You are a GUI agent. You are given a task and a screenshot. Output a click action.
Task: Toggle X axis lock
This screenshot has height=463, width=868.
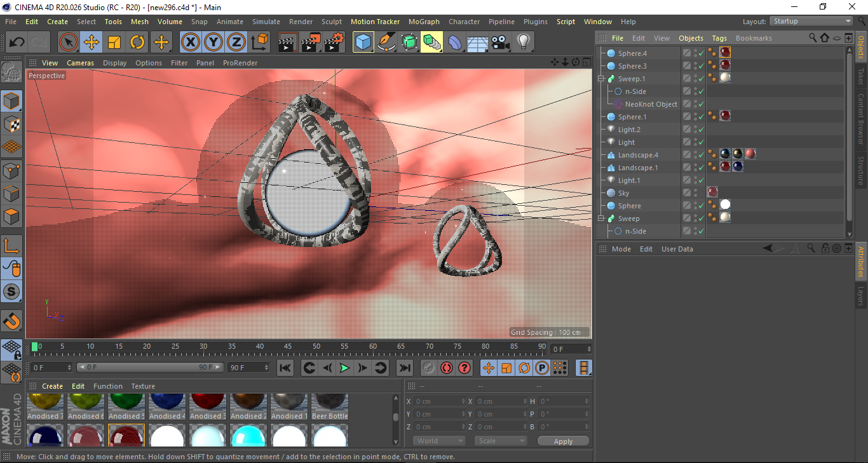coord(190,43)
